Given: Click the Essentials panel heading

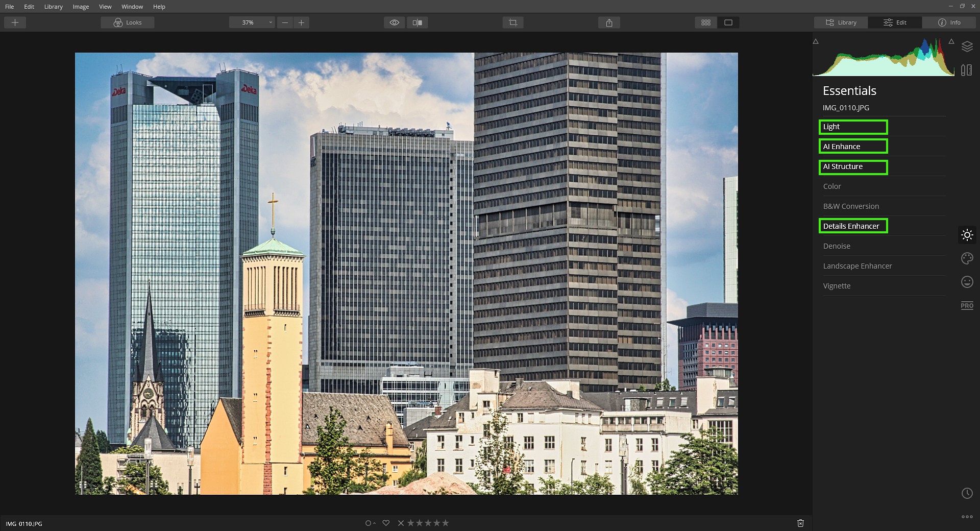Looking at the screenshot, I should [849, 91].
